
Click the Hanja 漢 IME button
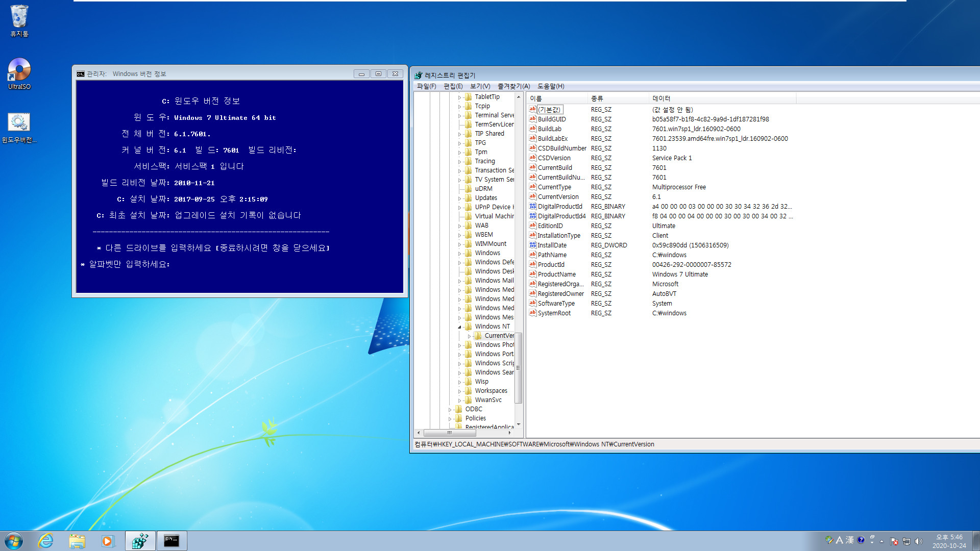[x=850, y=540]
